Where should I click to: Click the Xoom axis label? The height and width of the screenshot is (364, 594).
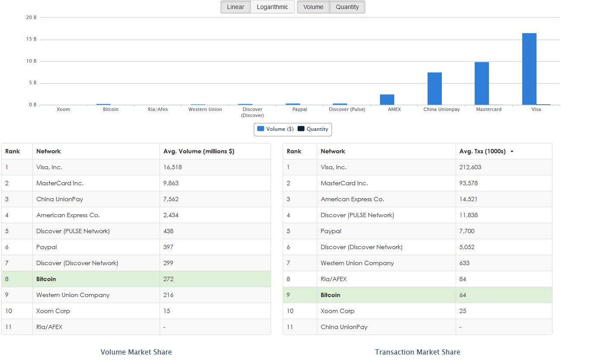pyautogui.click(x=63, y=109)
